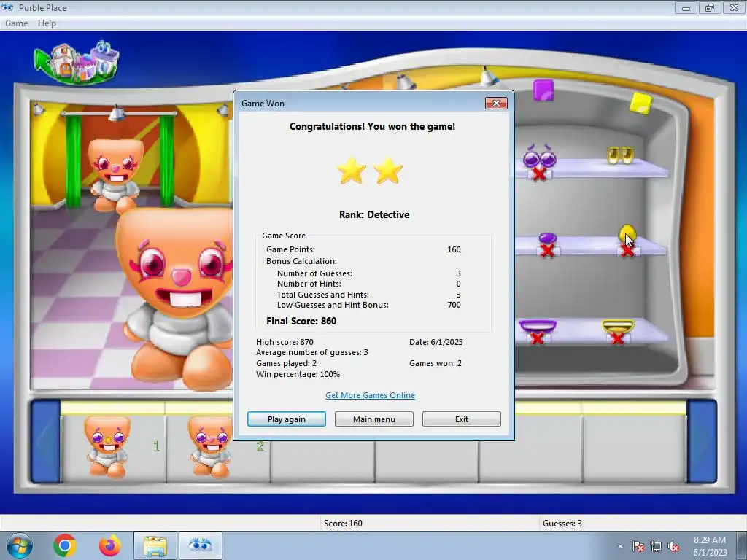Screen dimensions: 747x560
Task: Click the first guess Purble labeled 1
Action: 107,446
